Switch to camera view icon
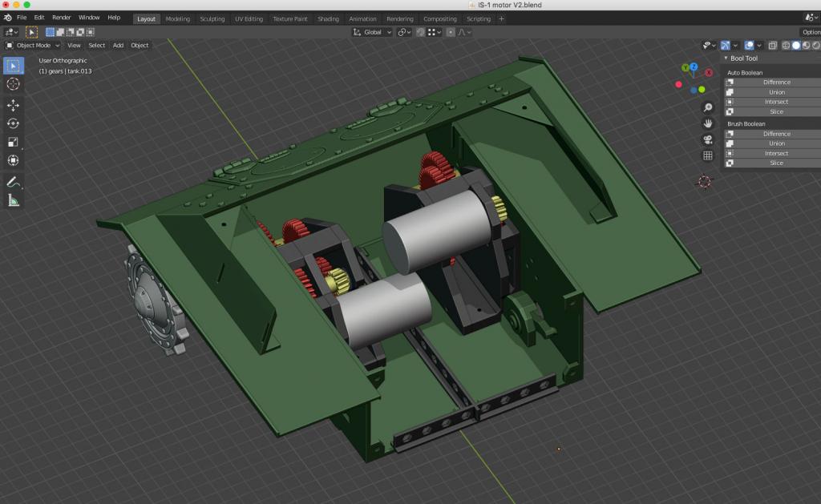This screenshot has width=821, height=504. pos(707,139)
